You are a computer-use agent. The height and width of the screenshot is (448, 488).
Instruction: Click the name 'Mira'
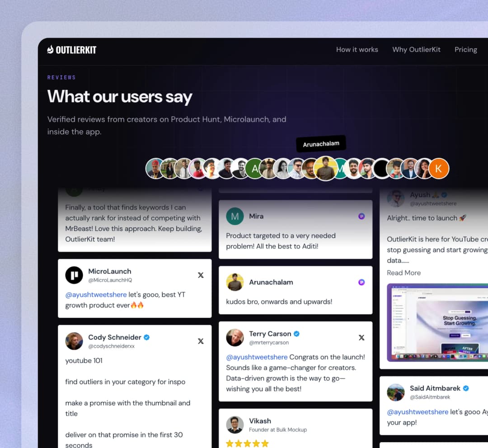pos(256,217)
